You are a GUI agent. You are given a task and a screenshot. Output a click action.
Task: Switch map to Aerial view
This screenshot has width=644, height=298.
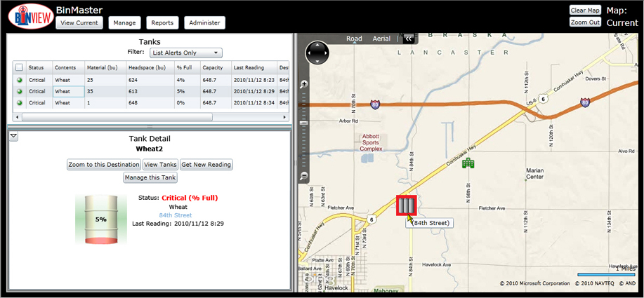381,39
